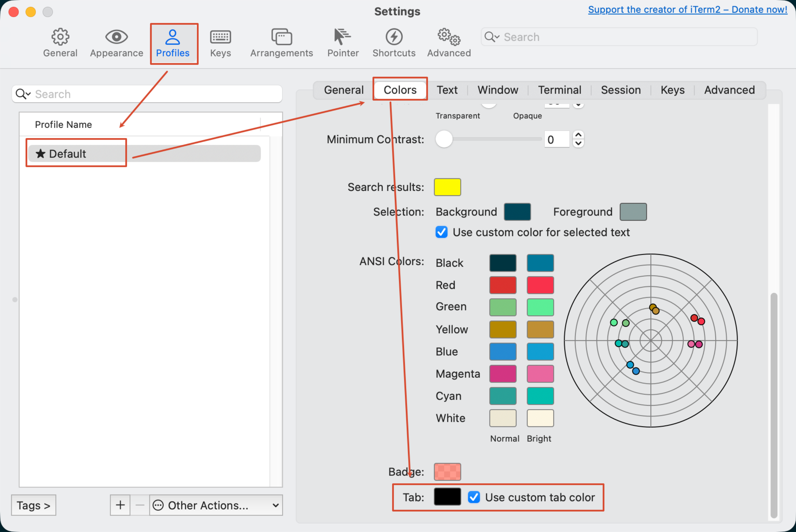
Task: Open the Appearance eye icon pane
Action: (116, 43)
